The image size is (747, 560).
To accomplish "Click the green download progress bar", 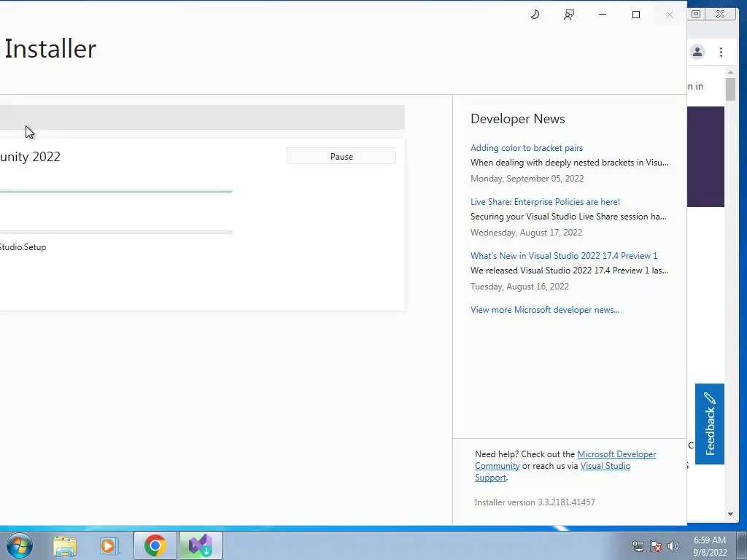I will tap(116, 192).
